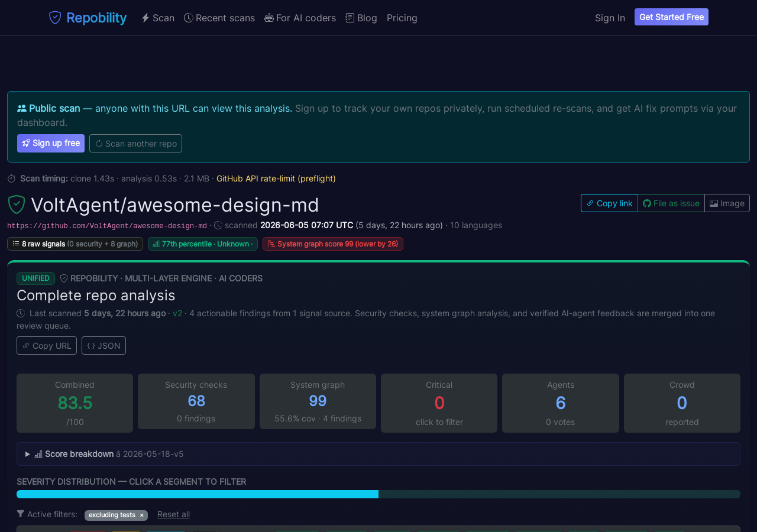Click shield icon beside repo title
Viewport: 757px width, 532px height.
pos(17,205)
